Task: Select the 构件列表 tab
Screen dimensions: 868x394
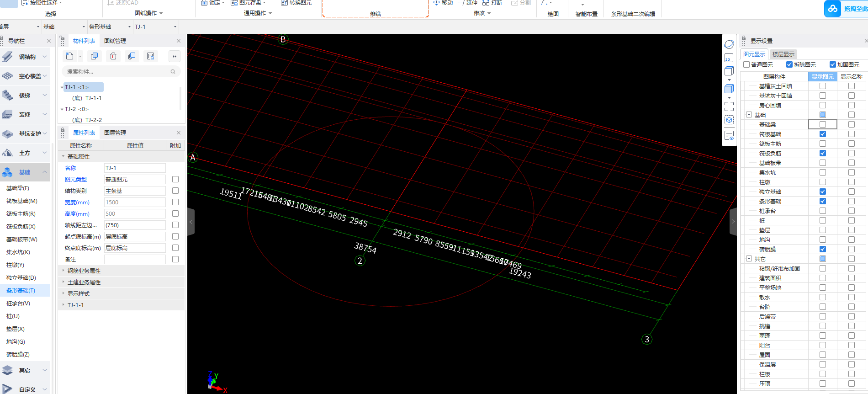Action: pos(84,41)
